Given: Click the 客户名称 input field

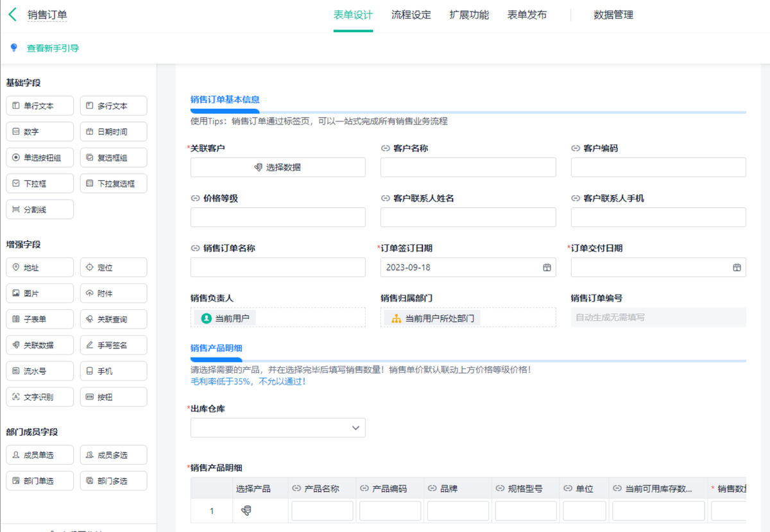Looking at the screenshot, I should point(468,167).
